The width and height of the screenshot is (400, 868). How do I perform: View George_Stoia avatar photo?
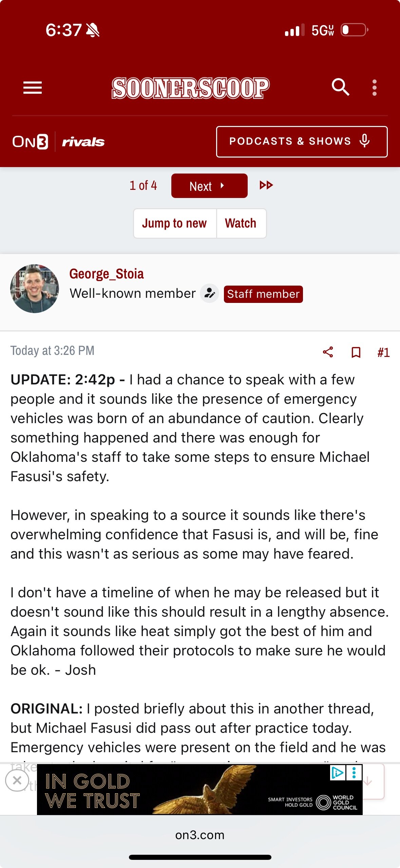(35, 288)
